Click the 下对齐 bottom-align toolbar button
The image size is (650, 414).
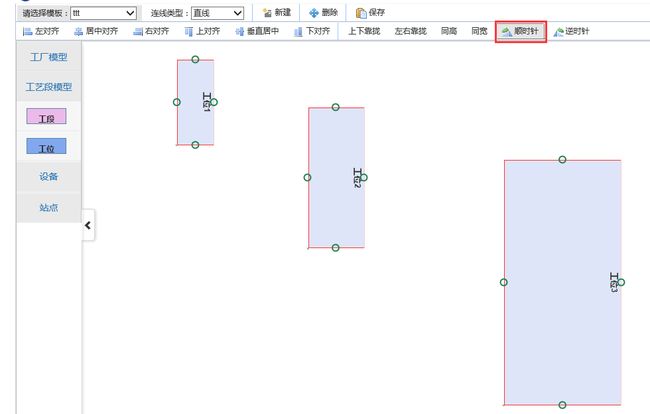312,31
